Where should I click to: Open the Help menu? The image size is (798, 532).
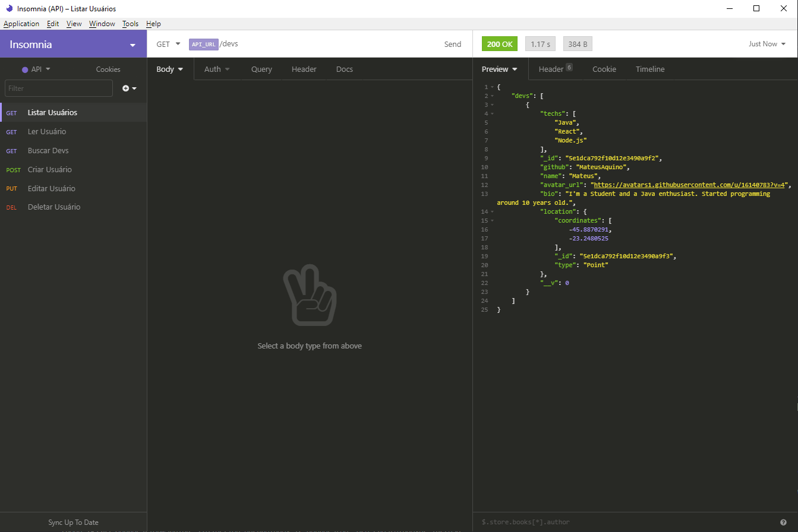[x=153, y=24]
